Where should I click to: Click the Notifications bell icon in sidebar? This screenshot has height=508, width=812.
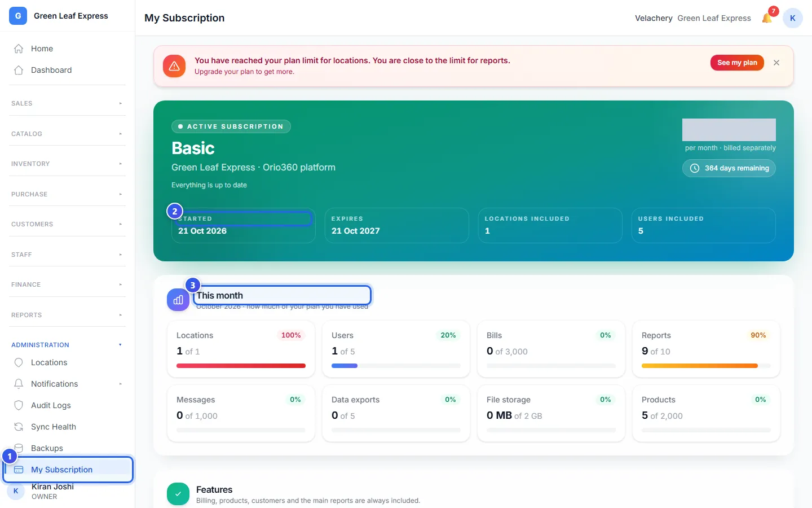click(19, 384)
